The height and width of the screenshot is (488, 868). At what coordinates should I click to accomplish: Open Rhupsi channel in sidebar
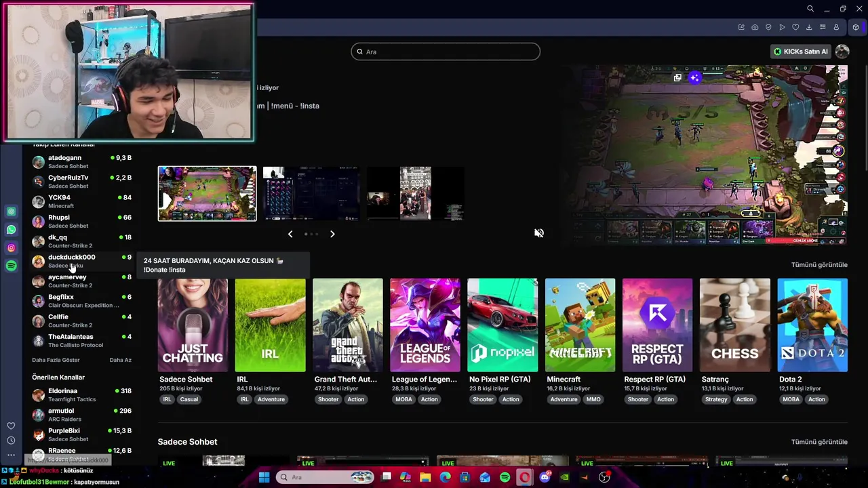pyautogui.click(x=81, y=222)
